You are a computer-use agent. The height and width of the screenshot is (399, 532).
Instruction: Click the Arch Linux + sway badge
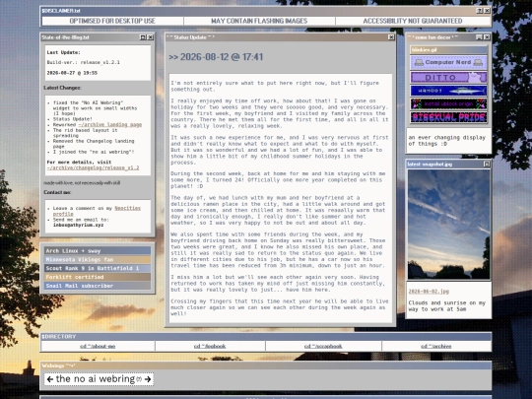tap(98, 251)
